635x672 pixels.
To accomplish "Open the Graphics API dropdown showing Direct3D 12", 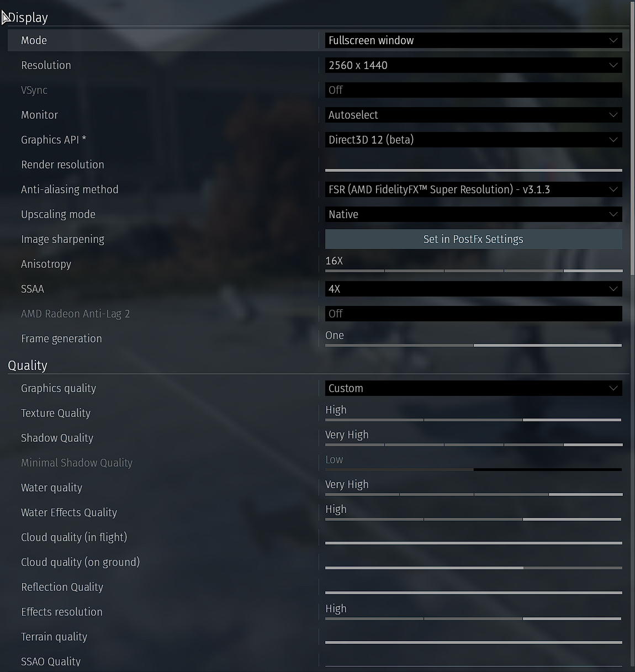I will coord(473,140).
